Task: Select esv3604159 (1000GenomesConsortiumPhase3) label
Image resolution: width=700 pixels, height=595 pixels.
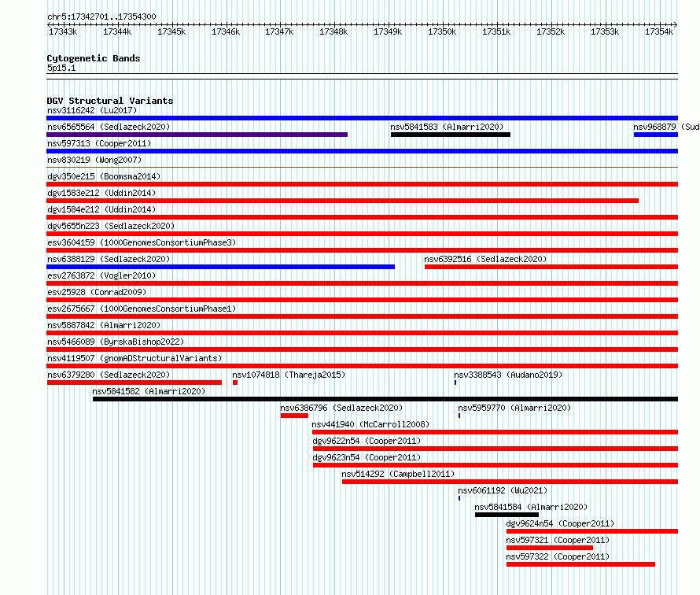Action: click(142, 242)
